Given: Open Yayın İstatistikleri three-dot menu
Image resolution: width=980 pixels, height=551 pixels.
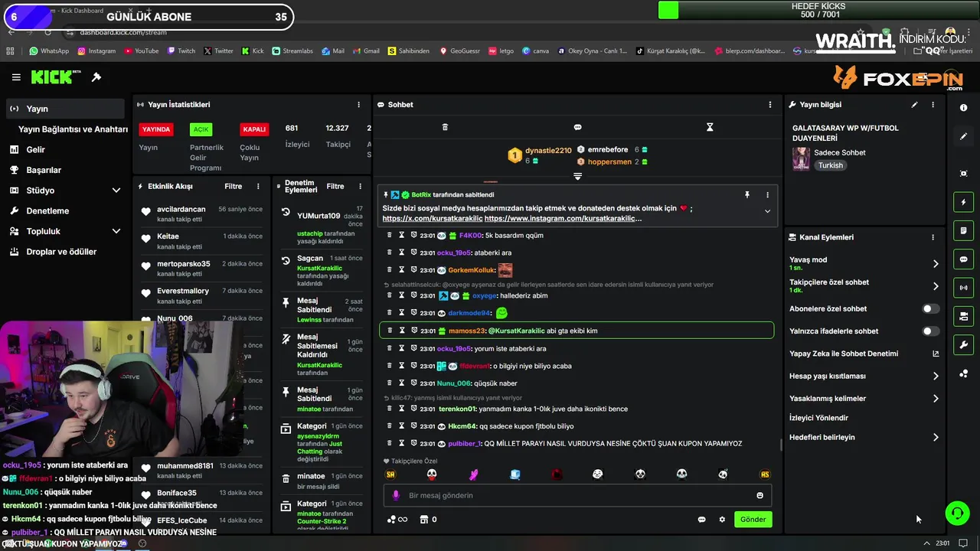Looking at the screenshot, I should click(x=358, y=105).
